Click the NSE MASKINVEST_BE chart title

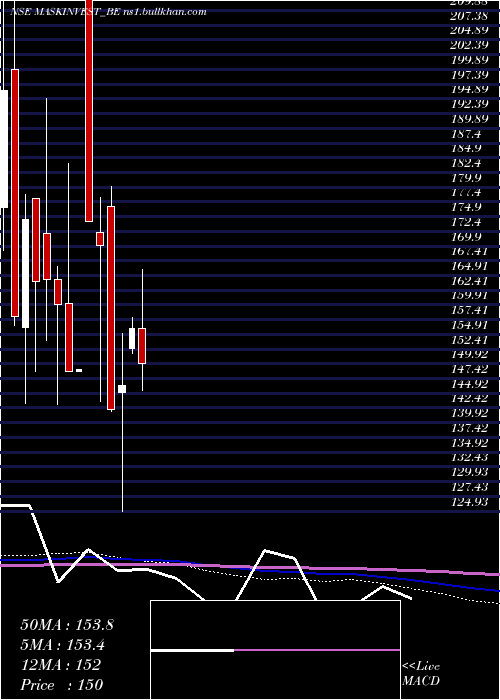coord(108,12)
